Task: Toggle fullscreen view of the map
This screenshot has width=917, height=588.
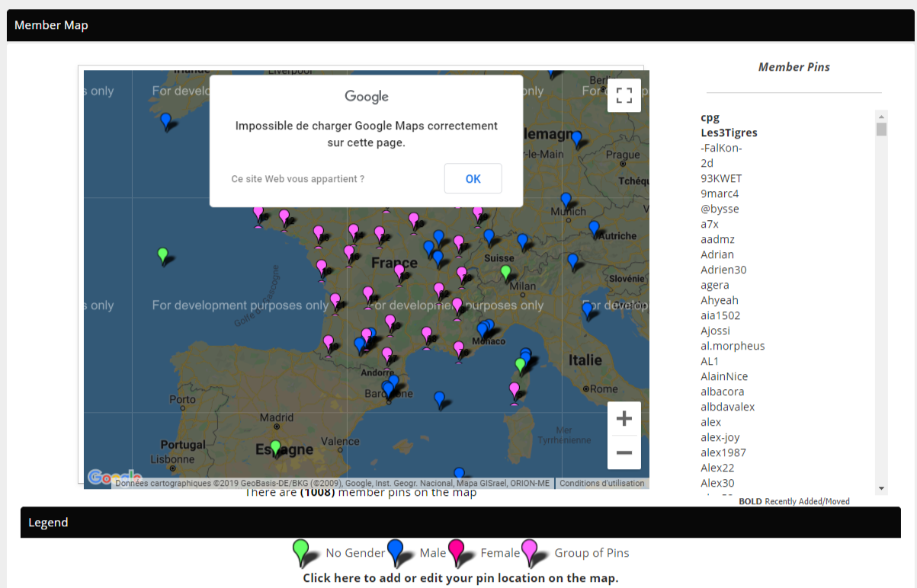Action: pyautogui.click(x=624, y=95)
